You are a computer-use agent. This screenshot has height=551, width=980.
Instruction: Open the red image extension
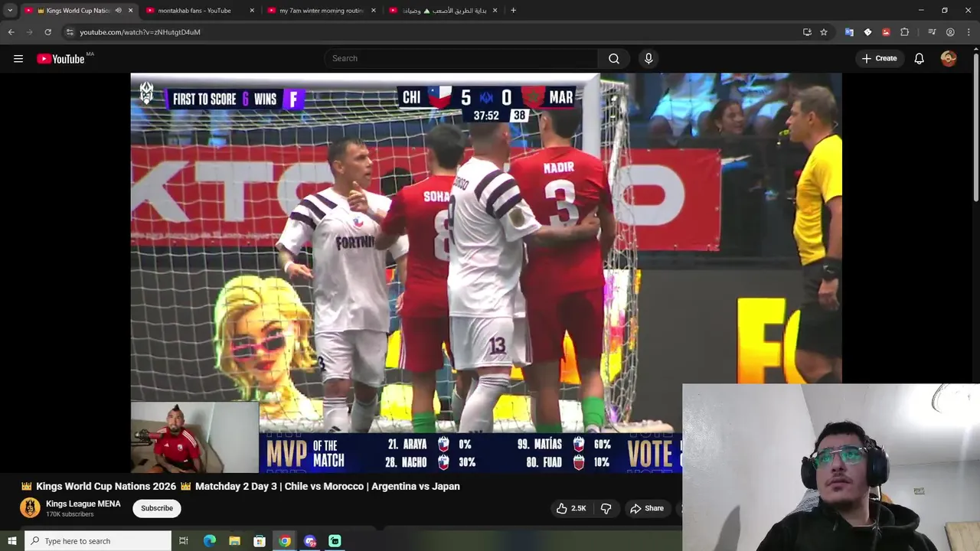(x=886, y=32)
